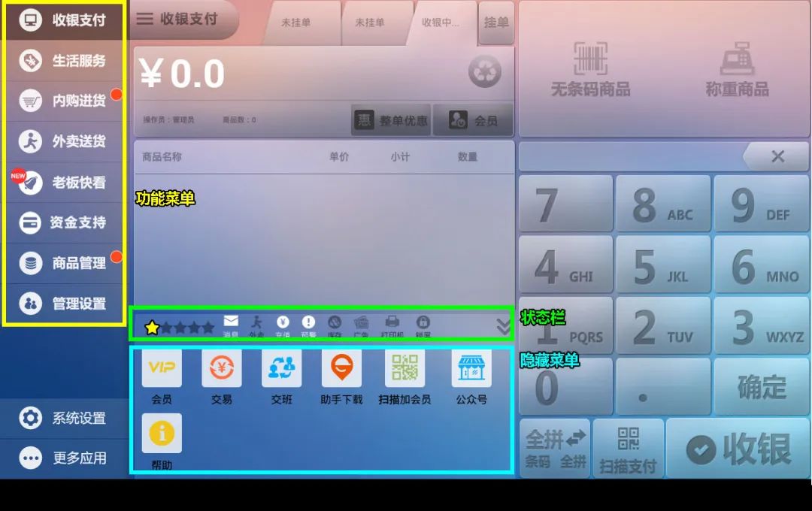The image size is (812, 511).
Task: Open the 收银支付 sidebar menu
Action: click(x=64, y=20)
